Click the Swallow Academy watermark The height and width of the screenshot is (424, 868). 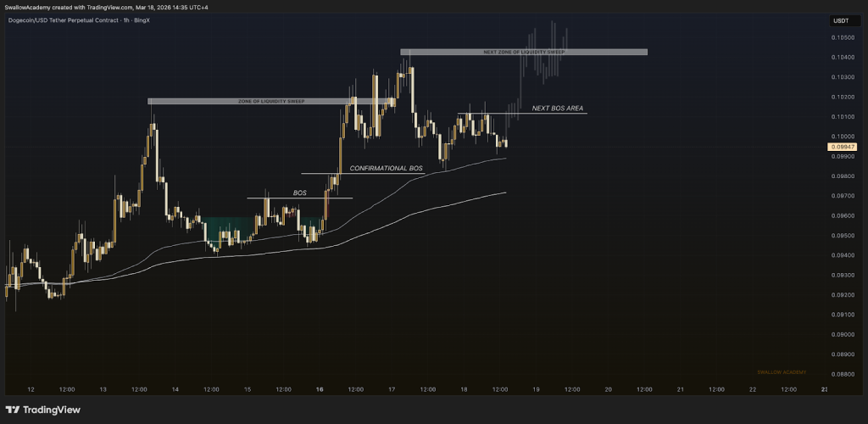pyautogui.click(x=781, y=372)
